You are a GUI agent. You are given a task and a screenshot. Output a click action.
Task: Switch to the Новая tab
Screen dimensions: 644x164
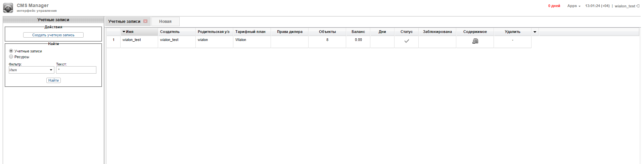[165, 22]
